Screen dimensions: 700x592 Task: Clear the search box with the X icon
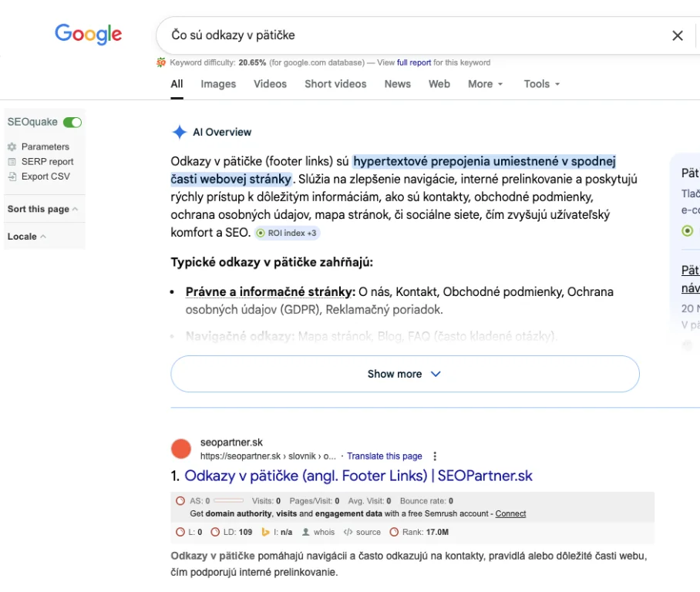tap(678, 35)
